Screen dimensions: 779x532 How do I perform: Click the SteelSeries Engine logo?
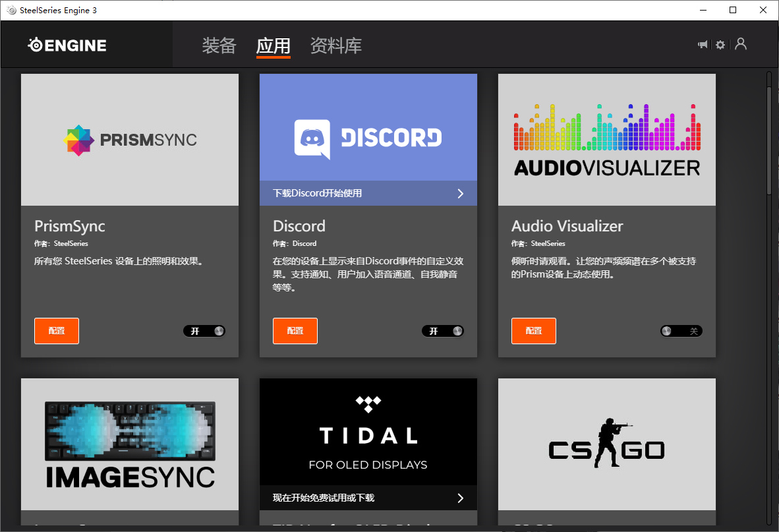(67, 45)
